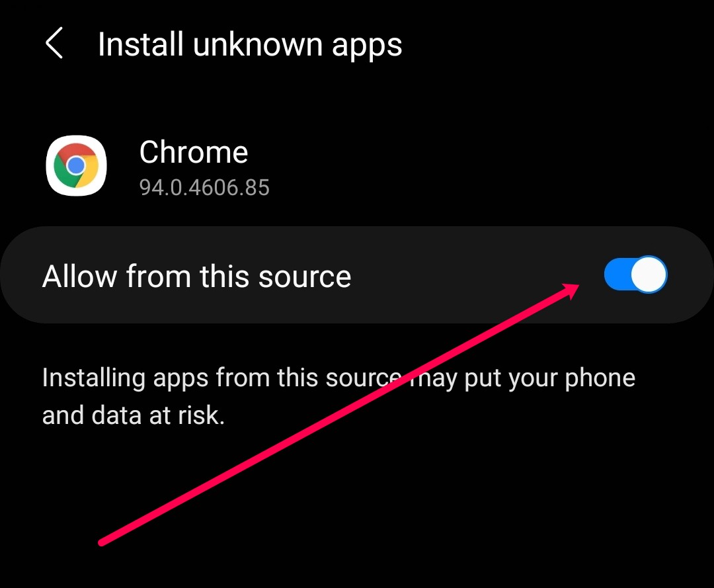The width and height of the screenshot is (714, 588).
Task: Click the version number 94.0.4606.85
Action: [204, 187]
